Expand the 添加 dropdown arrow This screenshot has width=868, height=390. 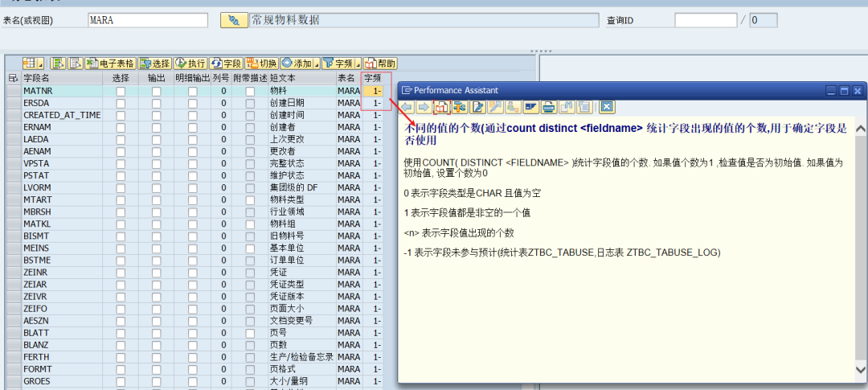317,64
